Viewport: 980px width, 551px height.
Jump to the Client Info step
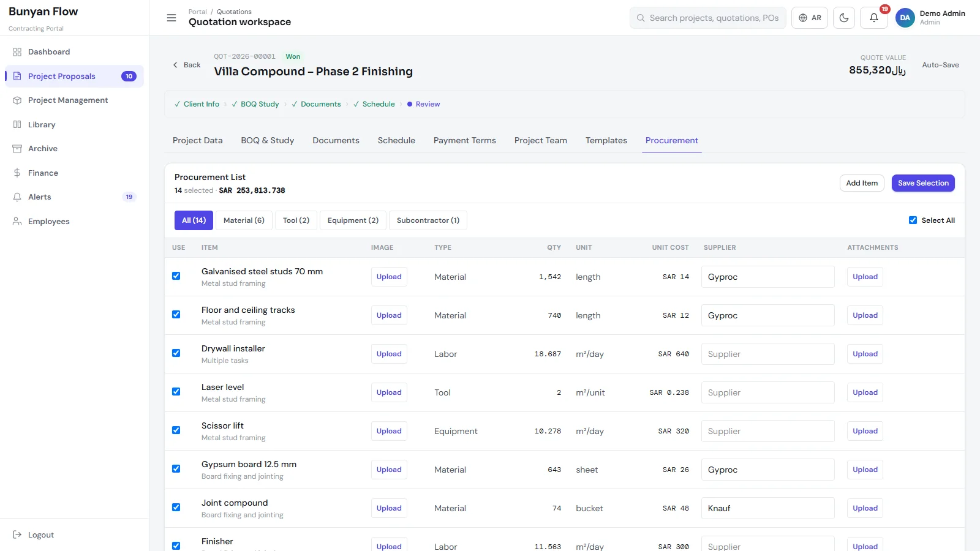coord(197,104)
